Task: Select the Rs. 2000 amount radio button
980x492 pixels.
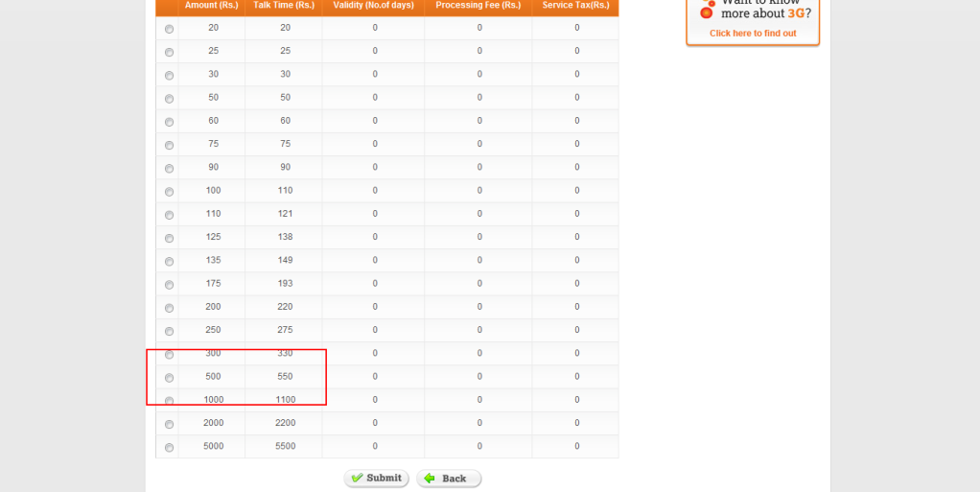Action: 170,424
